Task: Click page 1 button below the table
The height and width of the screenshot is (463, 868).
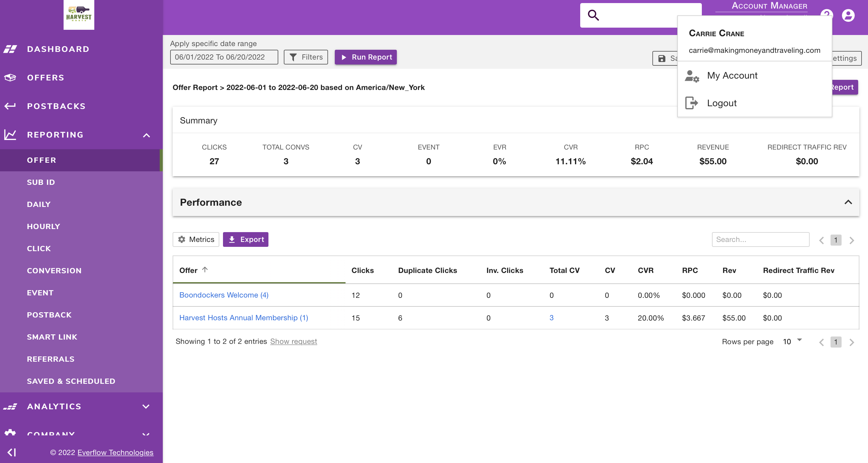Action: click(x=836, y=342)
